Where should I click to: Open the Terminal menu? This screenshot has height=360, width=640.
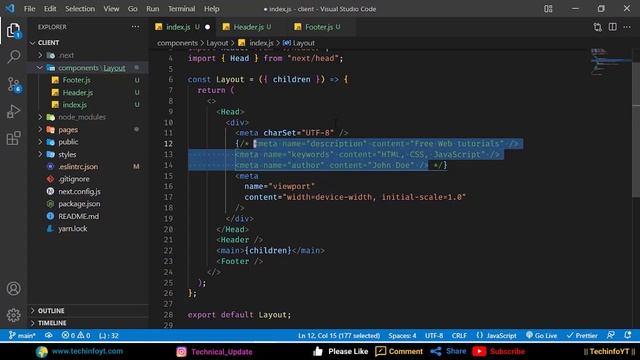[x=181, y=9]
